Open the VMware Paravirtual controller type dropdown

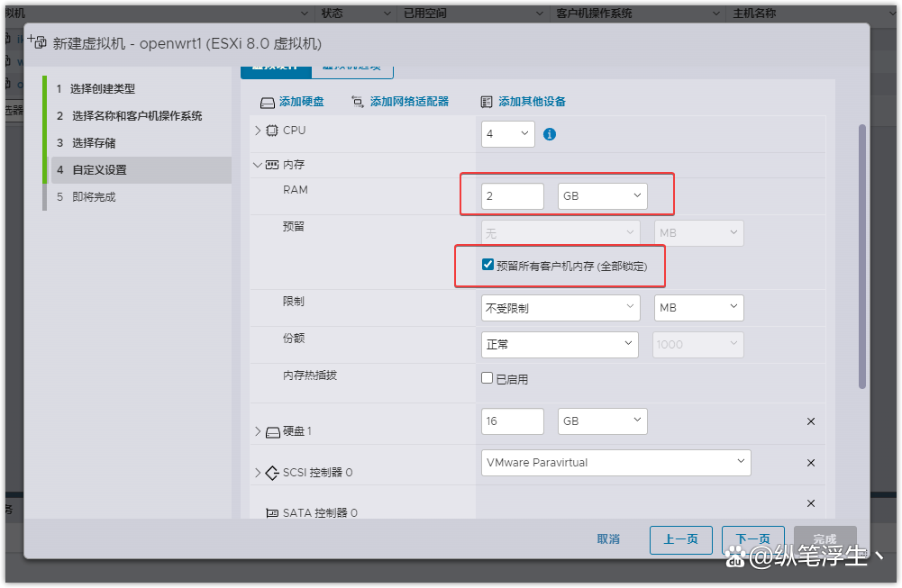615,462
